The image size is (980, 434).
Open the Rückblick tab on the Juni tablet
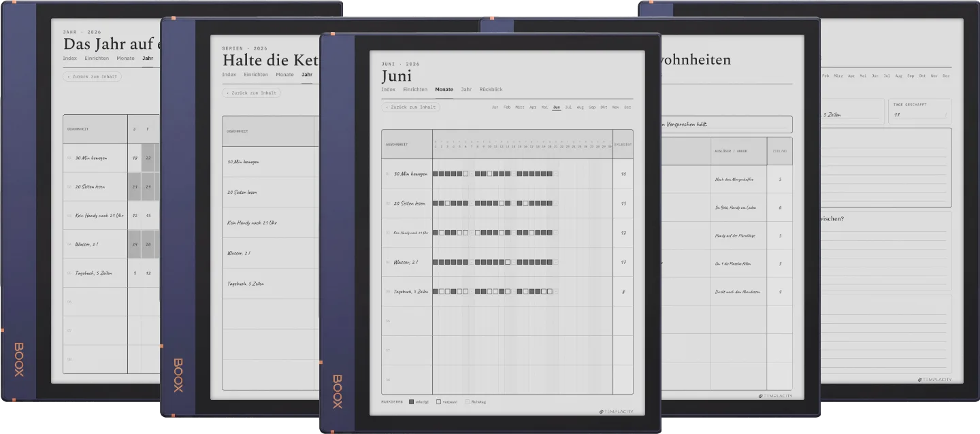click(491, 89)
